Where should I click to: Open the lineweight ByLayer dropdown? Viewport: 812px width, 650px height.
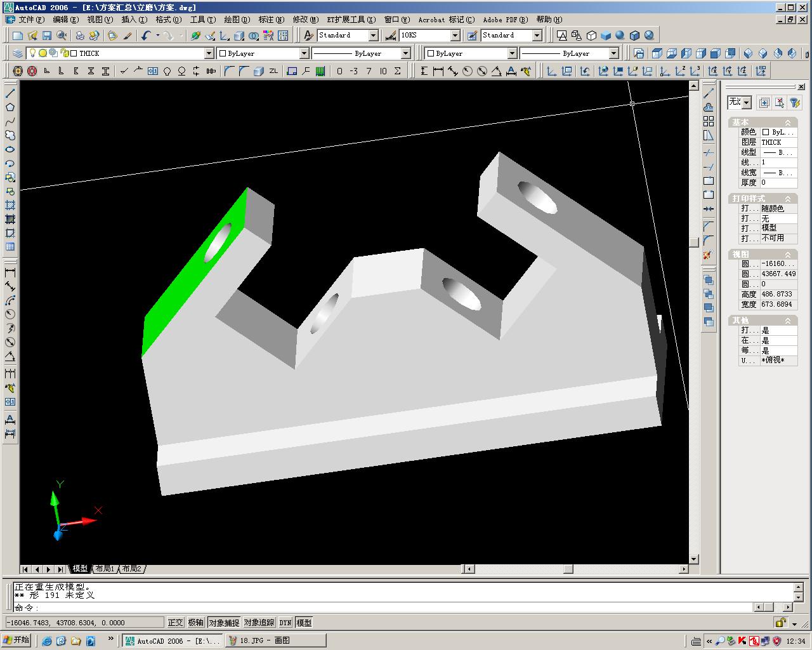tap(613, 53)
